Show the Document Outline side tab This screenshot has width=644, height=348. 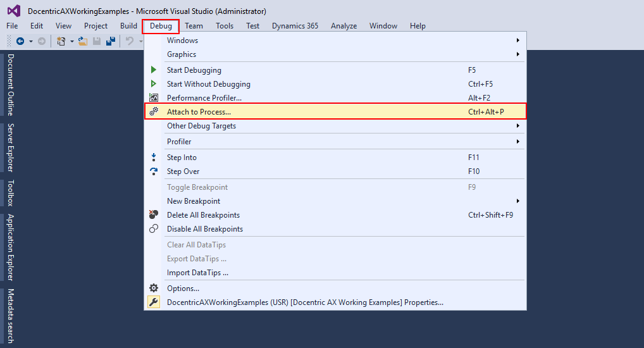coord(10,85)
